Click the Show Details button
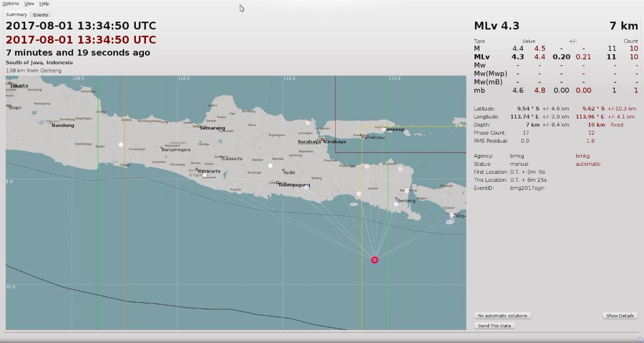Image resolution: width=644 pixels, height=343 pixels. pos(620,316)
